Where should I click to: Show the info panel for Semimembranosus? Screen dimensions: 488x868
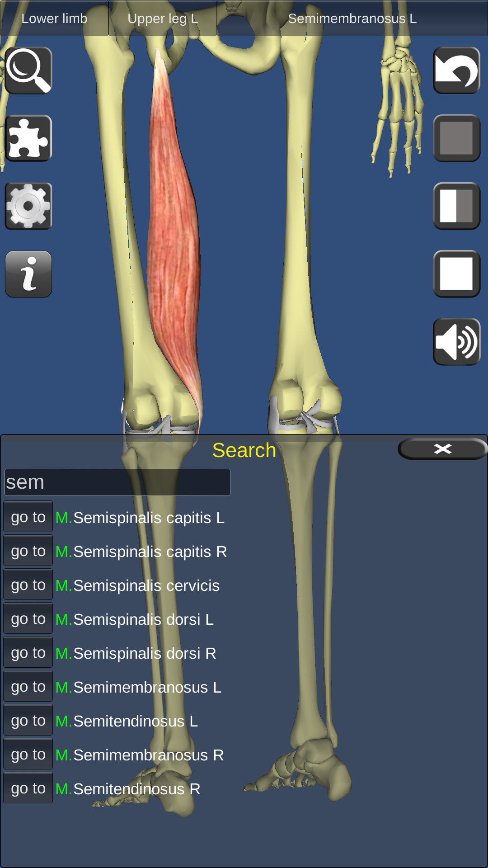[28, 274]
